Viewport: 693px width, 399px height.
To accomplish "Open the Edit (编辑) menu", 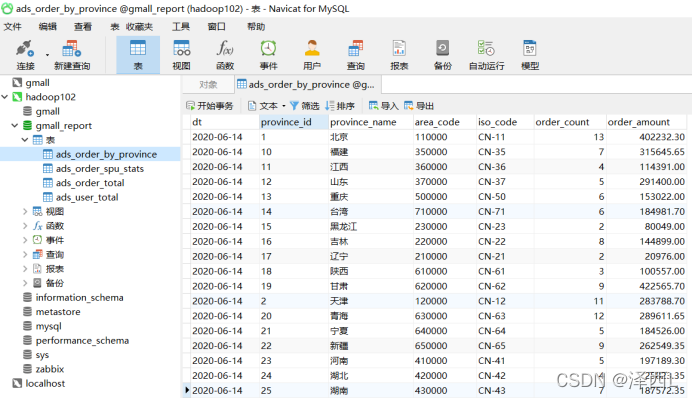I will (x=47, y=27).
